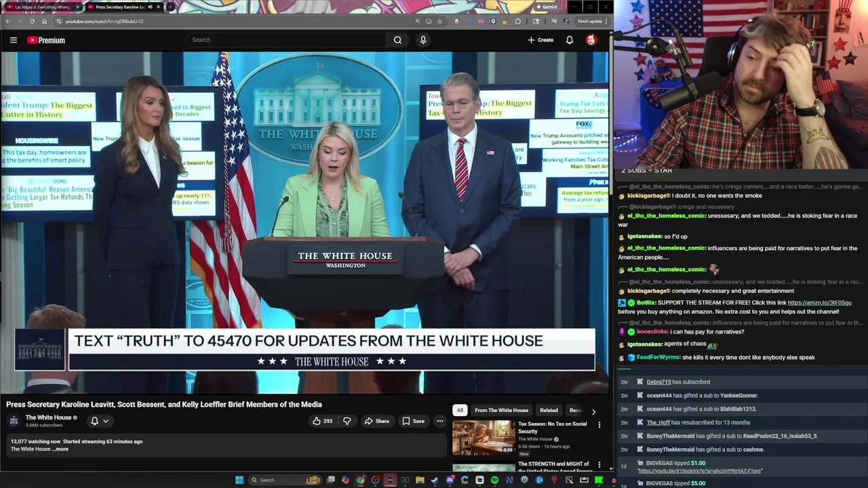Screen dimensions: 868x488
Task: Open Gemini button in Chrome
Action: 546,7
